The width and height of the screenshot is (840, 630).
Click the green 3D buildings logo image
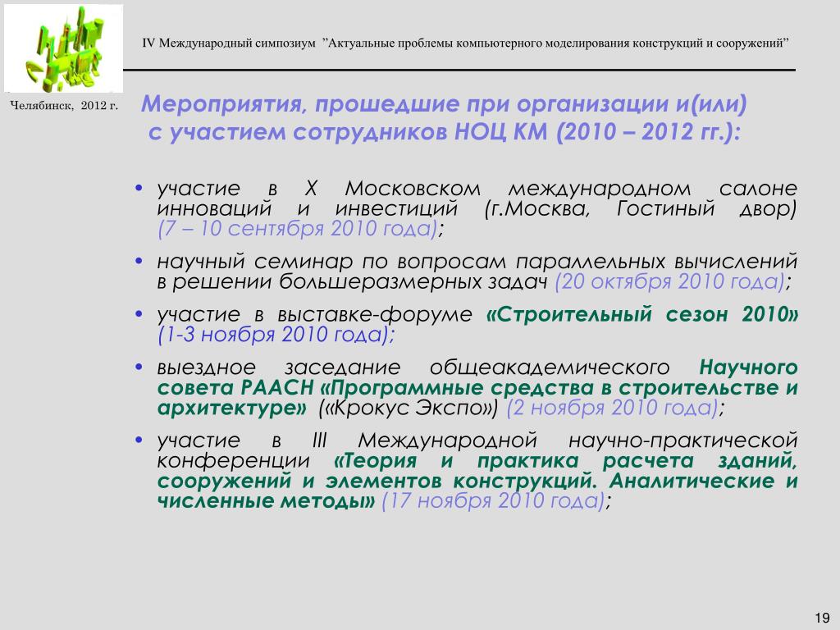(64, 48)
